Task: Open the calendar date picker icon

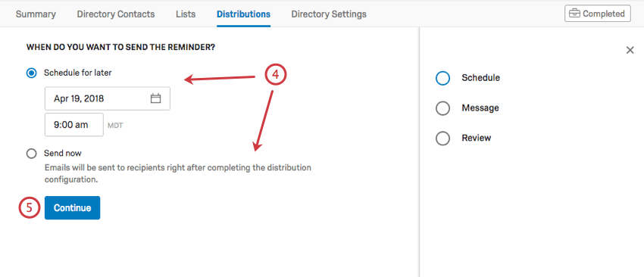Action: [x=155, y=98]
